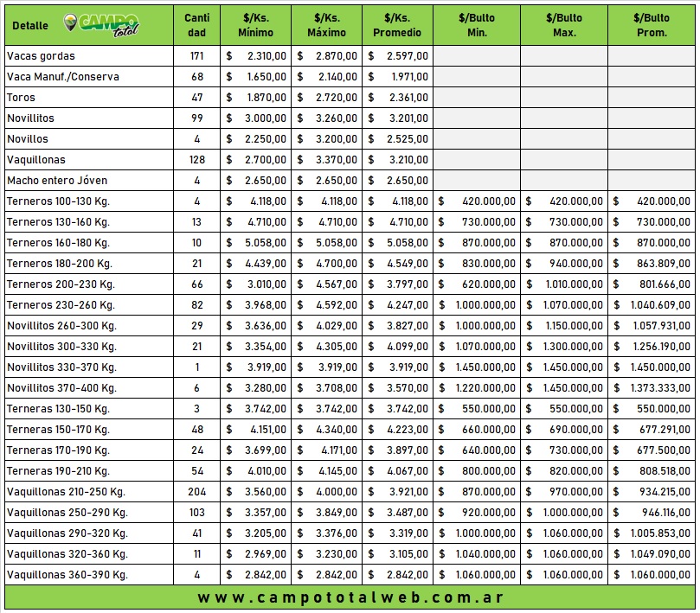This screenshot has width=700, height=613.
Task: Click the $/Ks. Mínimo header
Action: (255, 25)
